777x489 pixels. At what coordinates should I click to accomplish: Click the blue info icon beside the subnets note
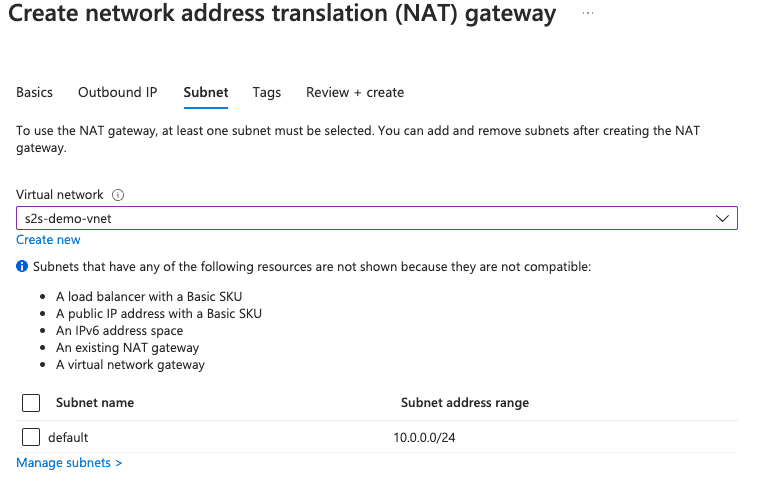pos(22,268)
